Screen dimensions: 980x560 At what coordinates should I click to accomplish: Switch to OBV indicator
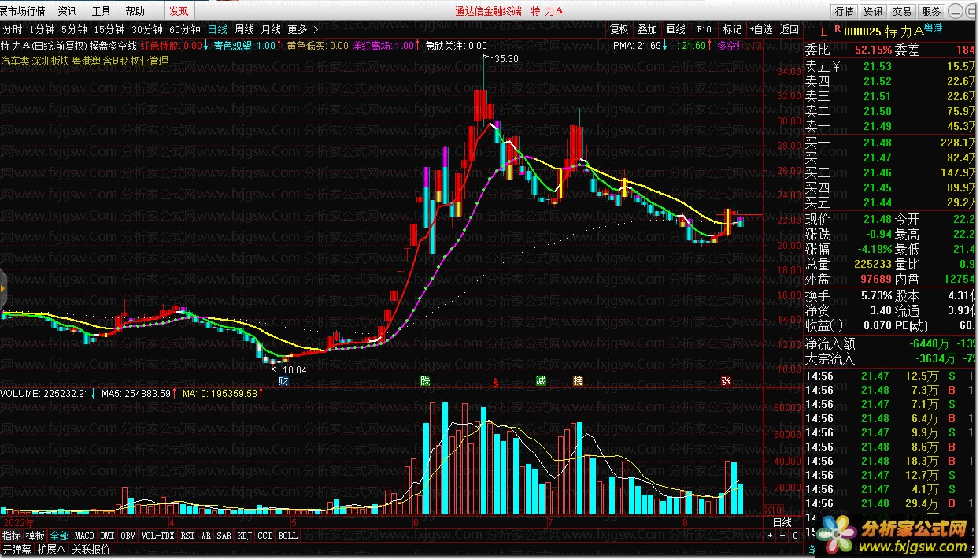pos(128,536)
